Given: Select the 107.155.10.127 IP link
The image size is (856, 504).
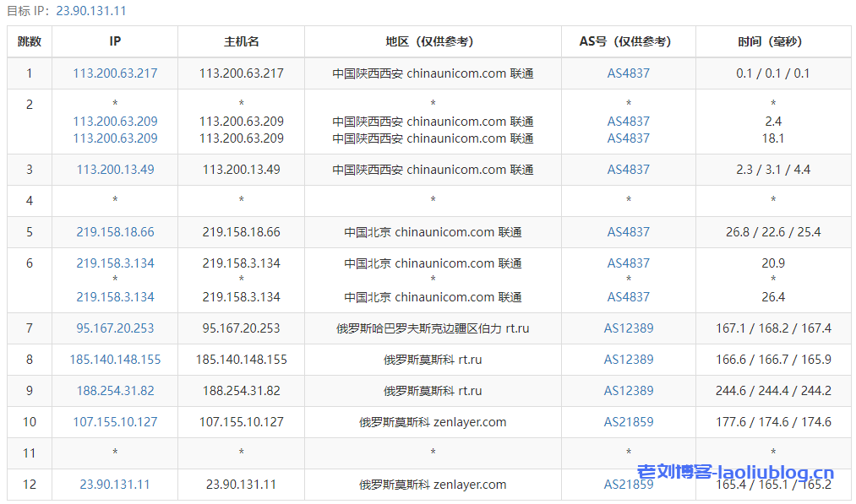Looking at the screenshot, I should [115, 422].
